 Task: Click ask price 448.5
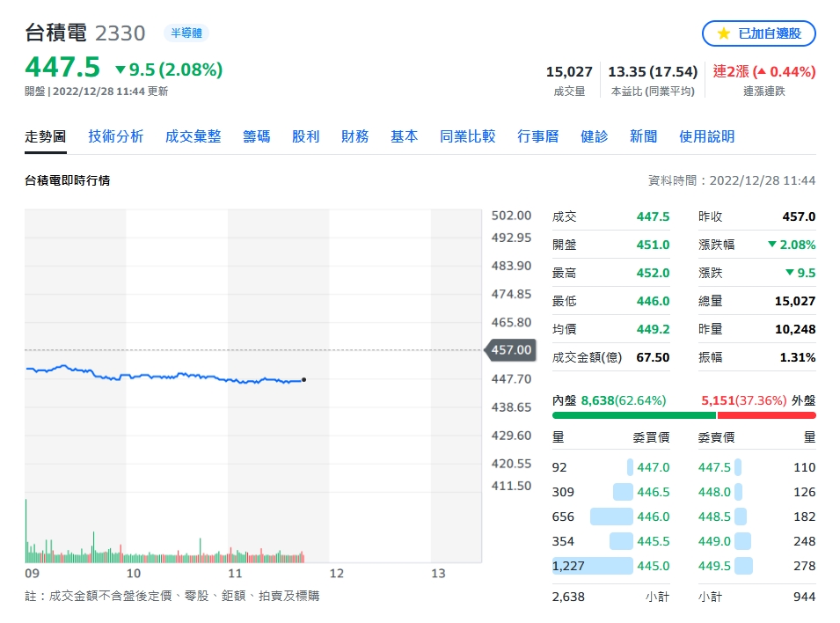(714, 517)
